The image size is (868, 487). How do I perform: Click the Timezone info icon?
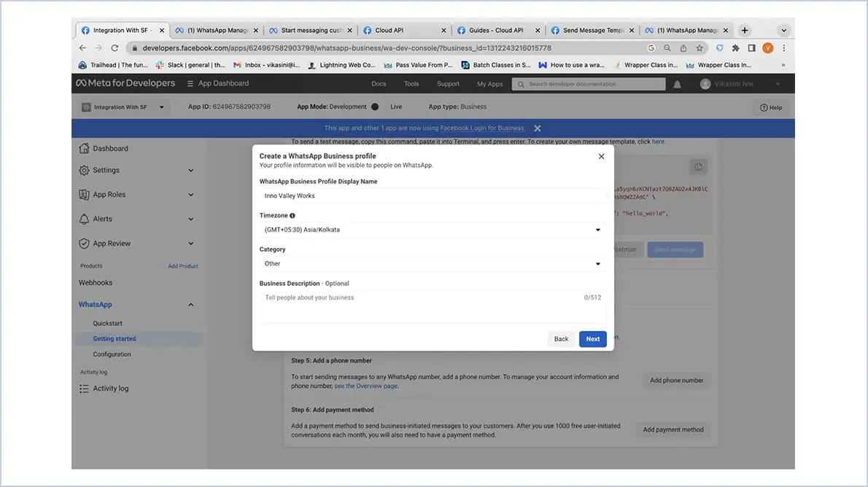tap(292, 216)
